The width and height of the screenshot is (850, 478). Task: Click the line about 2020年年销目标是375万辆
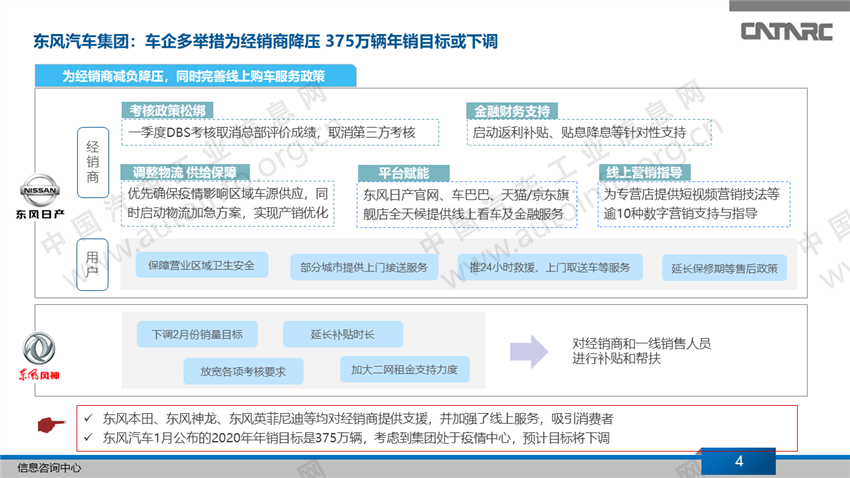(x=356, y=437)
